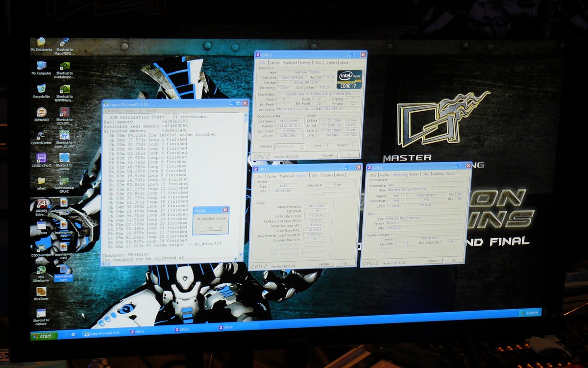Click Validate in the top CPU-Z window
The height and width of the screenshot is (368, 588).
[x=328, y=155]
